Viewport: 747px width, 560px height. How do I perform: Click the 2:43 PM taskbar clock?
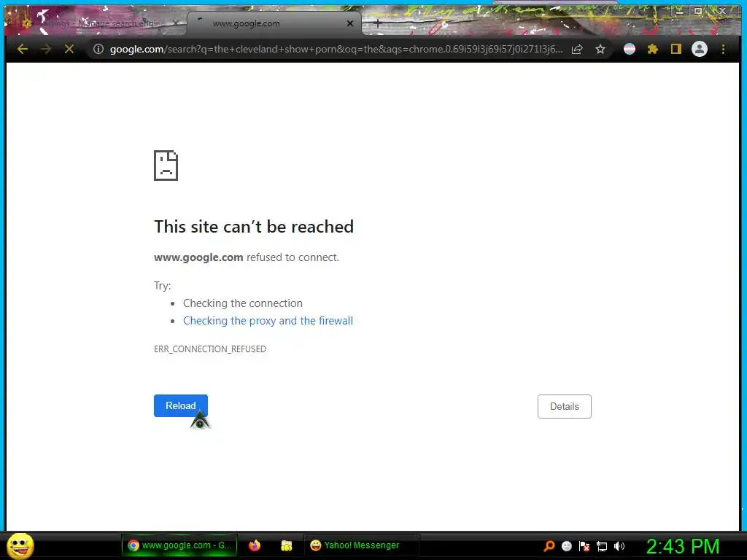(x=683, y=546)
